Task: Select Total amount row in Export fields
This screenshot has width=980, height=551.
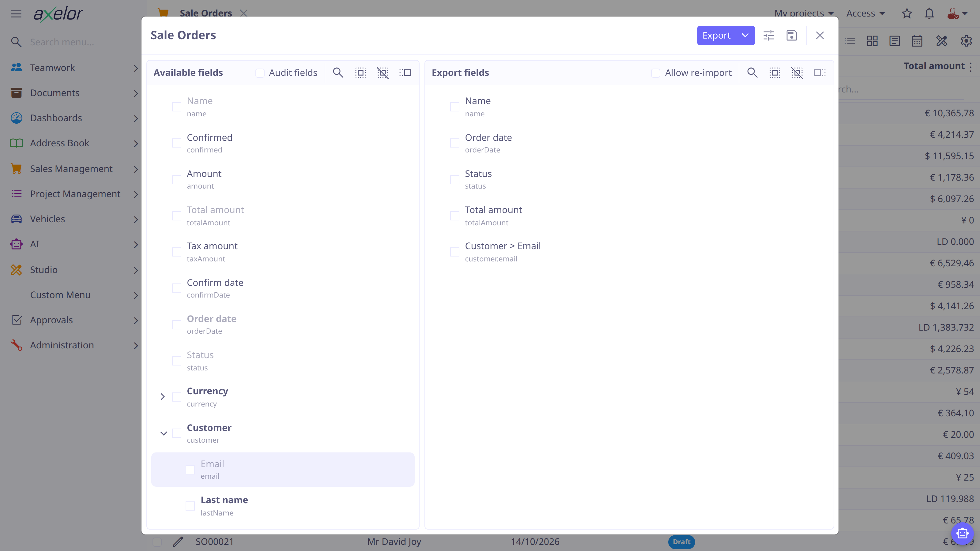Action: coord(629,216)
